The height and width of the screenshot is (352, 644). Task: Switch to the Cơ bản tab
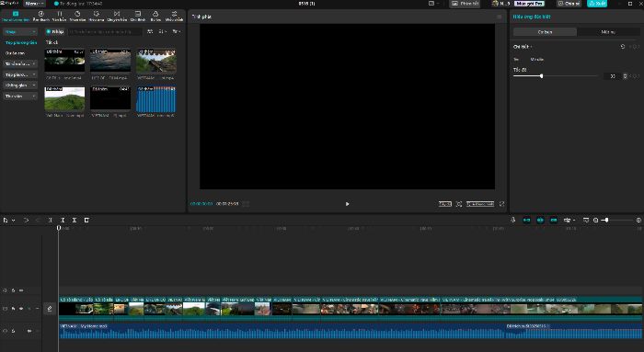click(545, 32)
